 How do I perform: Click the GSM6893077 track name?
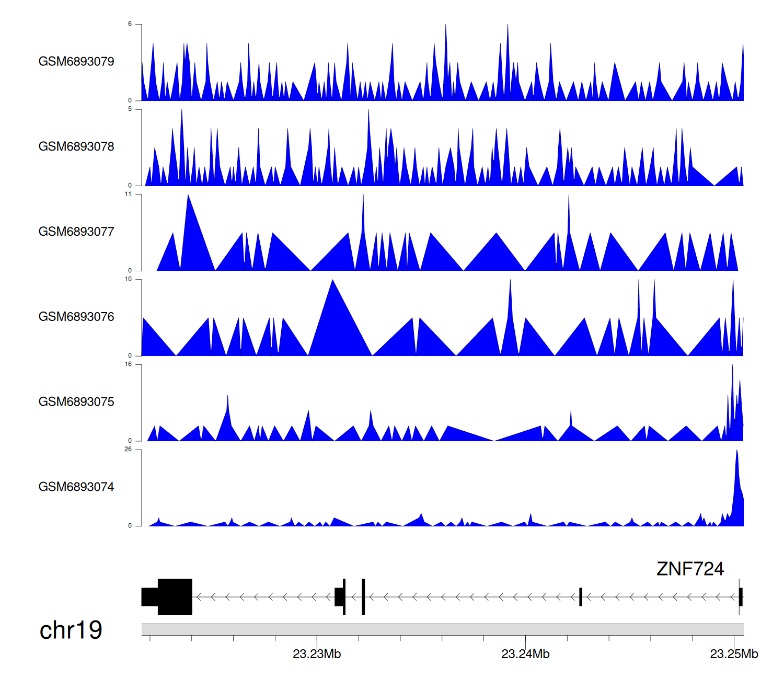pos(76,232)
